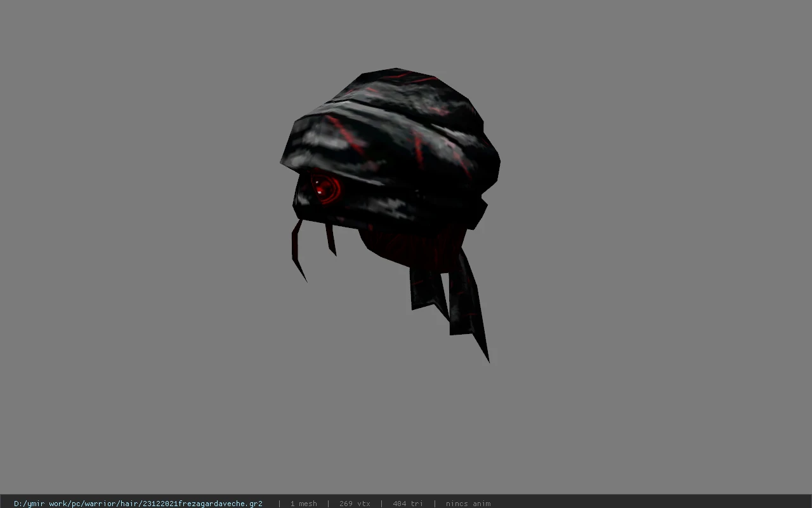
Task: Click the "1 mesh" status entry
Action: 303,504
